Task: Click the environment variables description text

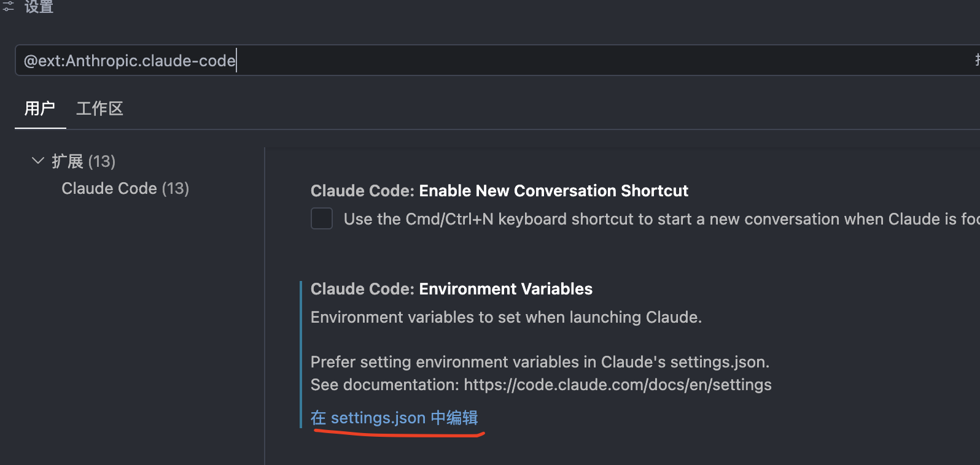Action: click(505, 317)
